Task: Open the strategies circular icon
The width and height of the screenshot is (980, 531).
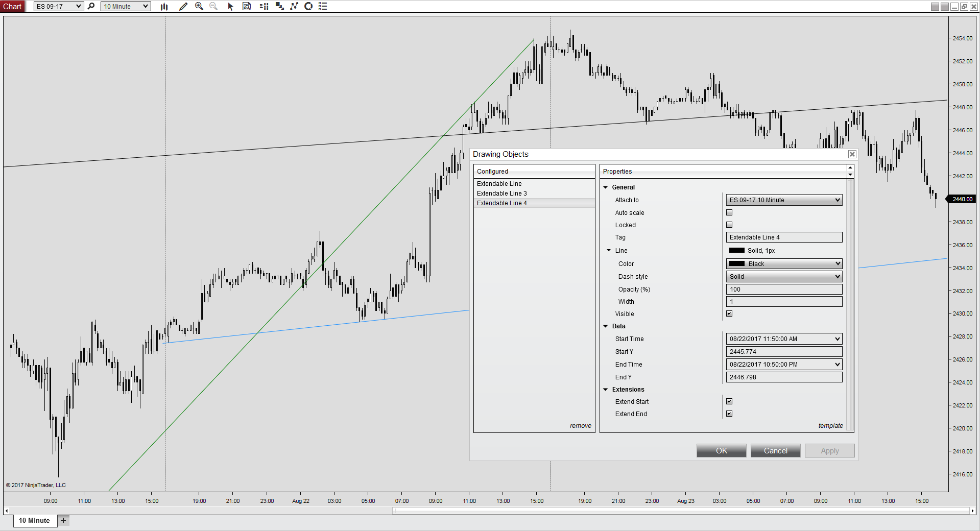Action: pyautogui.click(x=308, y=7)
